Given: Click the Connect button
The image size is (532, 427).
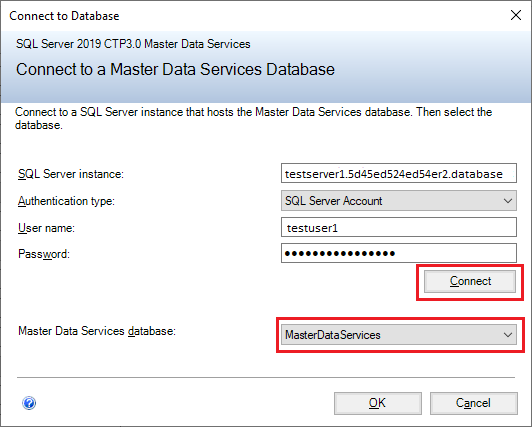Looking at the screenshot, I should [470, 281].
